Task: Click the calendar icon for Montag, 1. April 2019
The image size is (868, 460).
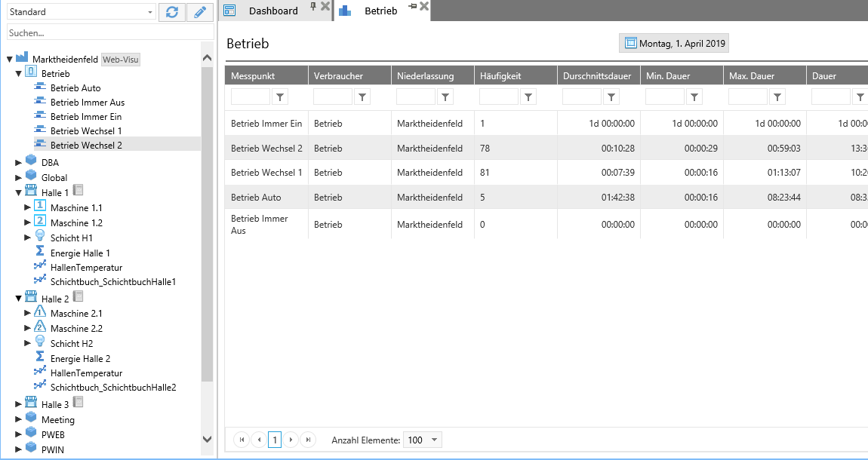Action: coord(630,43)
